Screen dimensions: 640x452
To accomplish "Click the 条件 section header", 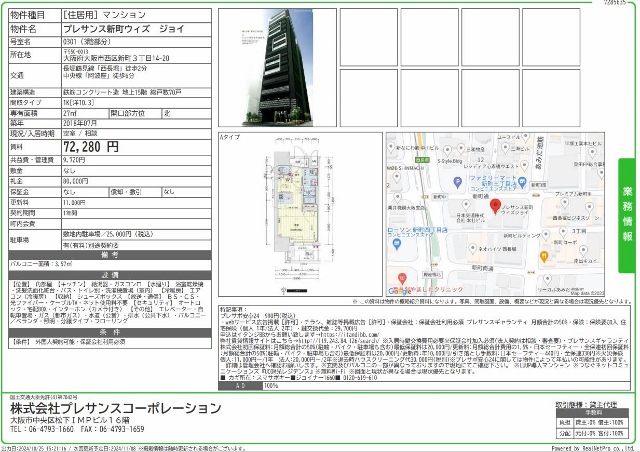I will (110, 332).
